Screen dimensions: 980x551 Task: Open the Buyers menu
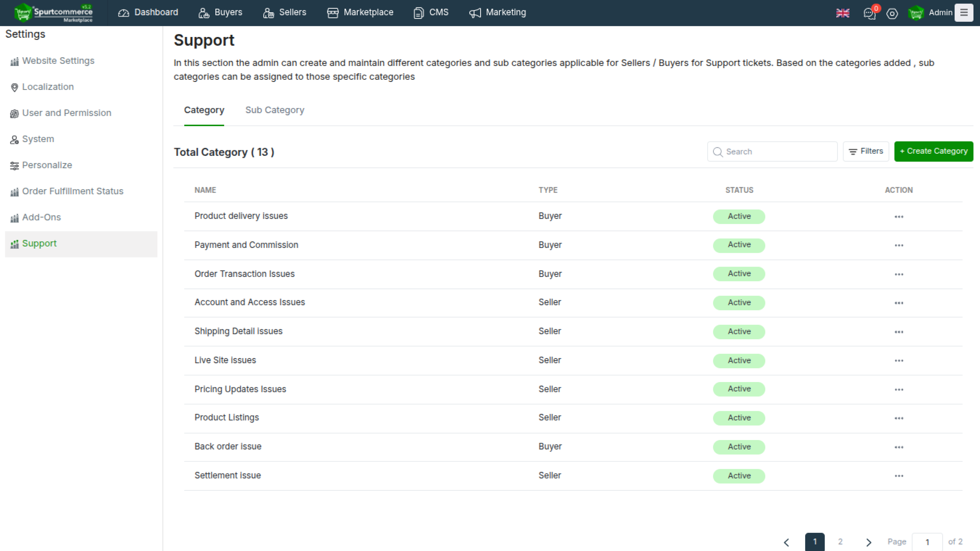[x=220, y=13]
